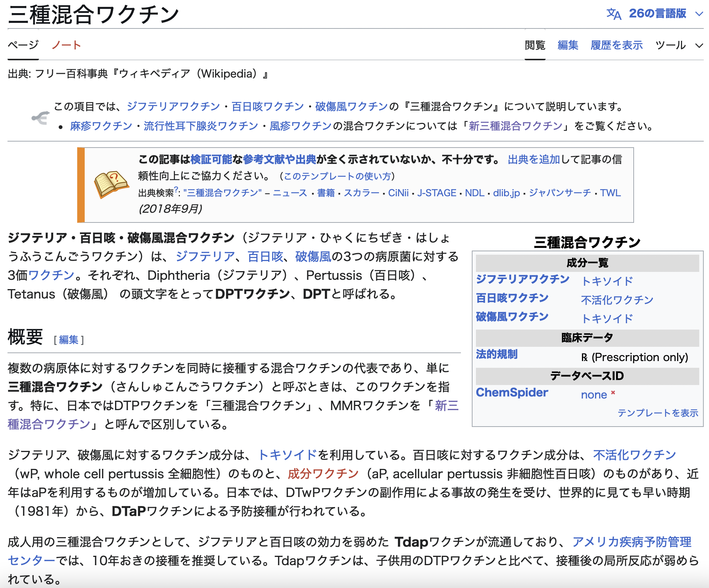Screen dimensions: 709x588
Task: Open 破傷風ワクチン link in hatnote
Action: pyautogui.click(x=352, y=107)
